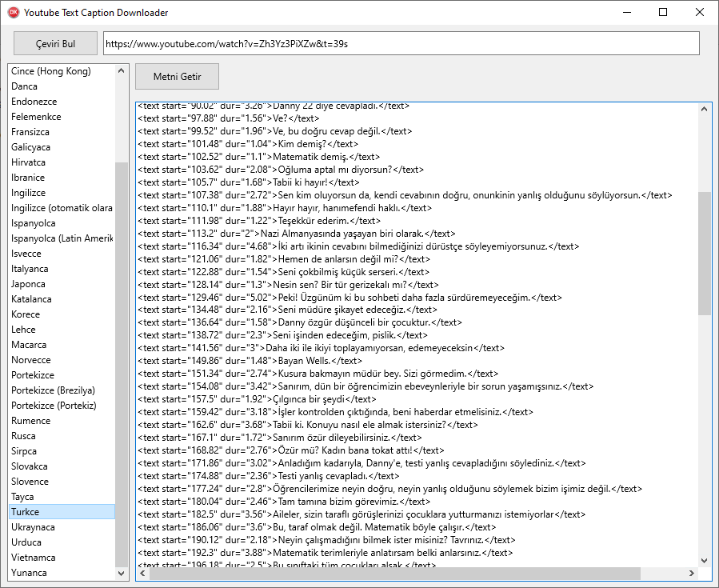719x588 pixels.
Task: Click caption area horizontal scroll-left arrow
Action: click(142, 574)
